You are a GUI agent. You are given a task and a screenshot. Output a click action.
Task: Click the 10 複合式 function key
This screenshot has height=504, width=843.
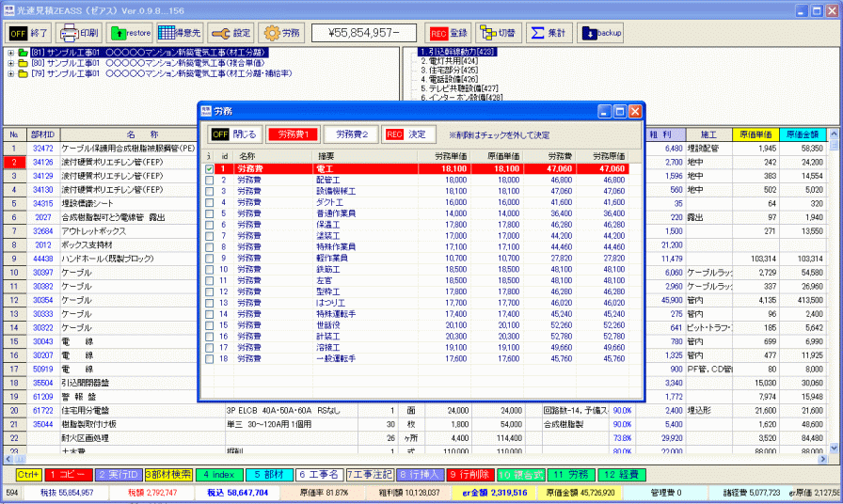521,475
